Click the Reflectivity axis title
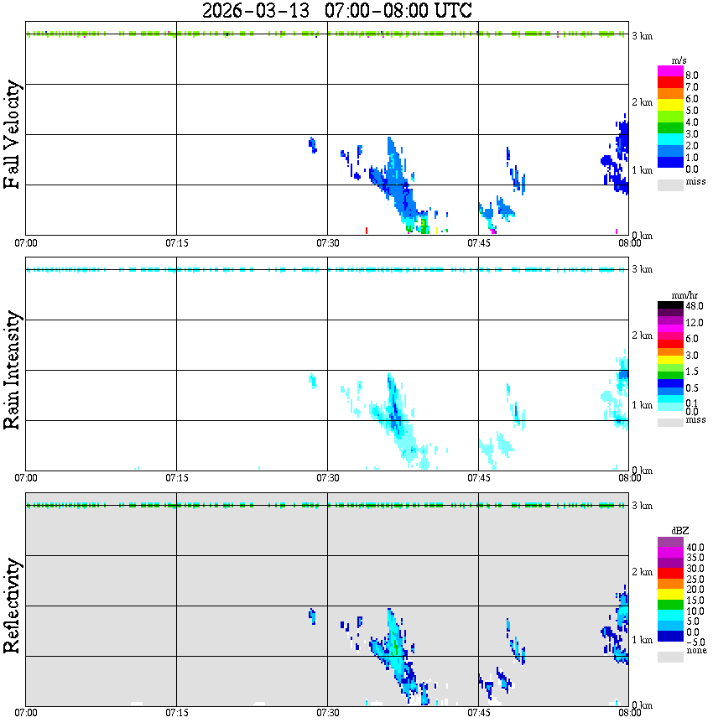This screenshot has height=728, width=713. pyautogui.click(x=12, y=606)
